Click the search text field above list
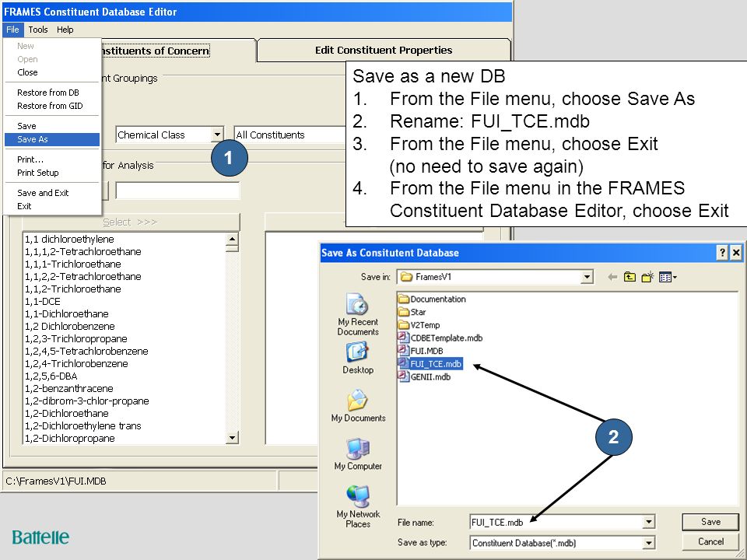 [177, 191]
